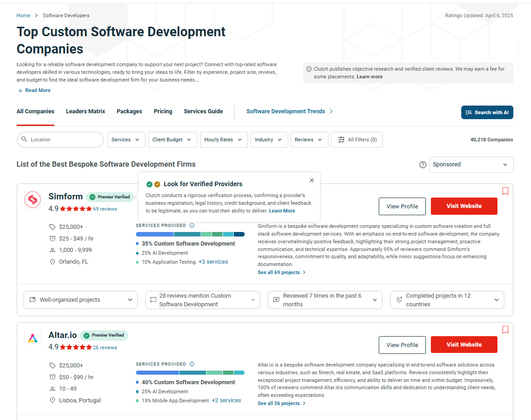Expand Reviewed 7 times in past 6 months
The image size is (531, 420).
[325, 300]
